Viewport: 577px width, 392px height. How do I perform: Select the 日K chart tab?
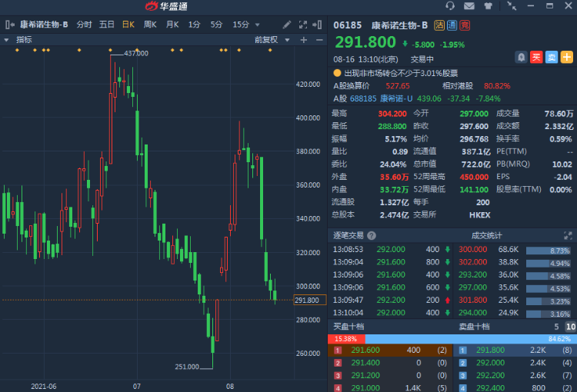click(128, 25)
